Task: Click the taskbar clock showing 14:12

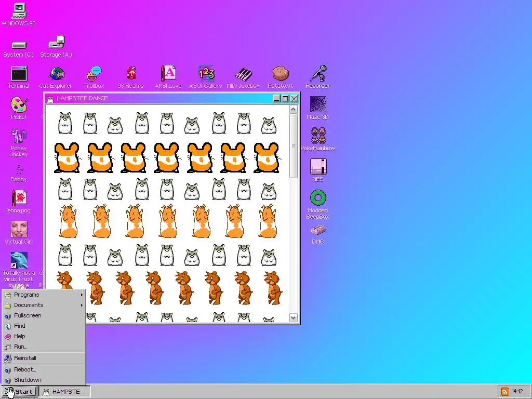Action: pos(517,392)
